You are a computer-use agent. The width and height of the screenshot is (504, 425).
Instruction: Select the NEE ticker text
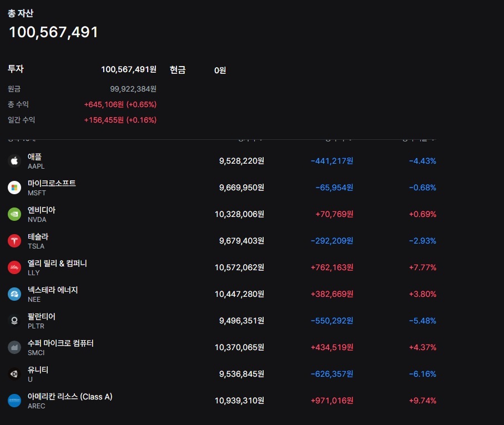(34, 300)
